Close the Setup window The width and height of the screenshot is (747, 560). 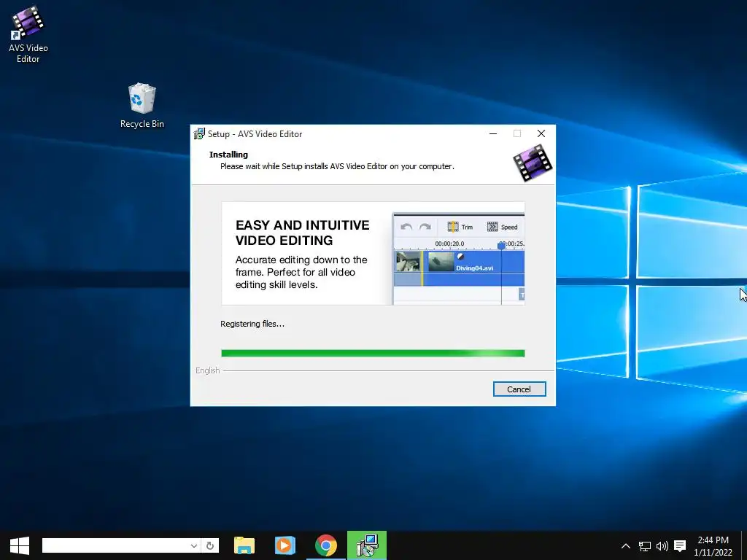[541, 134]
